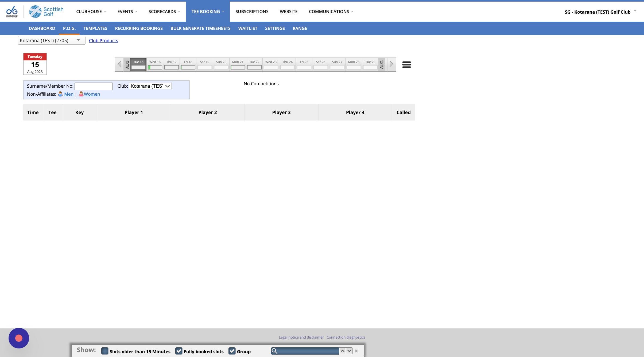Click the magnifier icon in the search bar
Screen dimensions: 644x357
pos(274,351)
